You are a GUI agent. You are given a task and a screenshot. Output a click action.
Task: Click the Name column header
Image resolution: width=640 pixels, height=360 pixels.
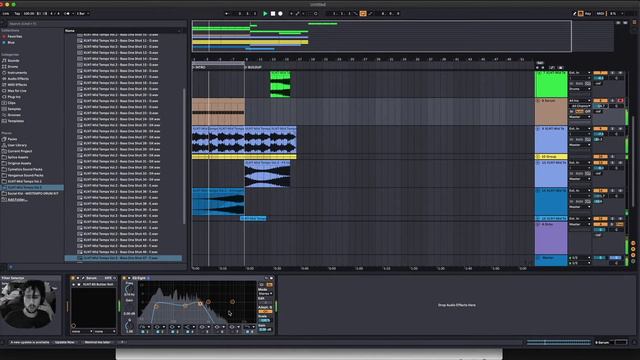[x=122, y=31]
